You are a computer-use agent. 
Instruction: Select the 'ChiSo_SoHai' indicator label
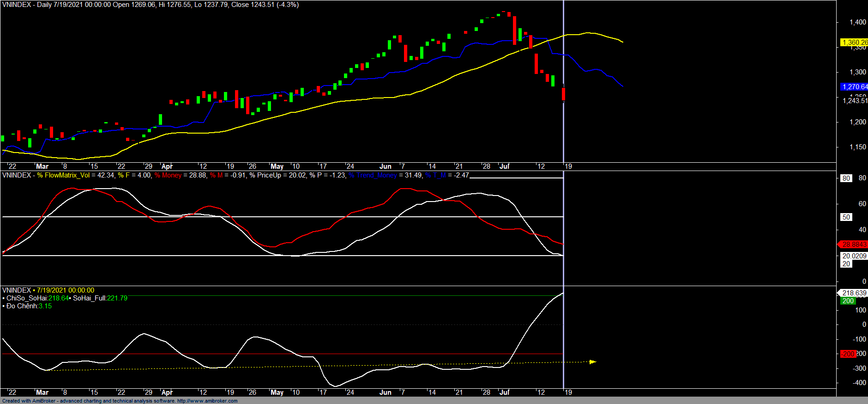pyautogui.click(x=27, y=298)
